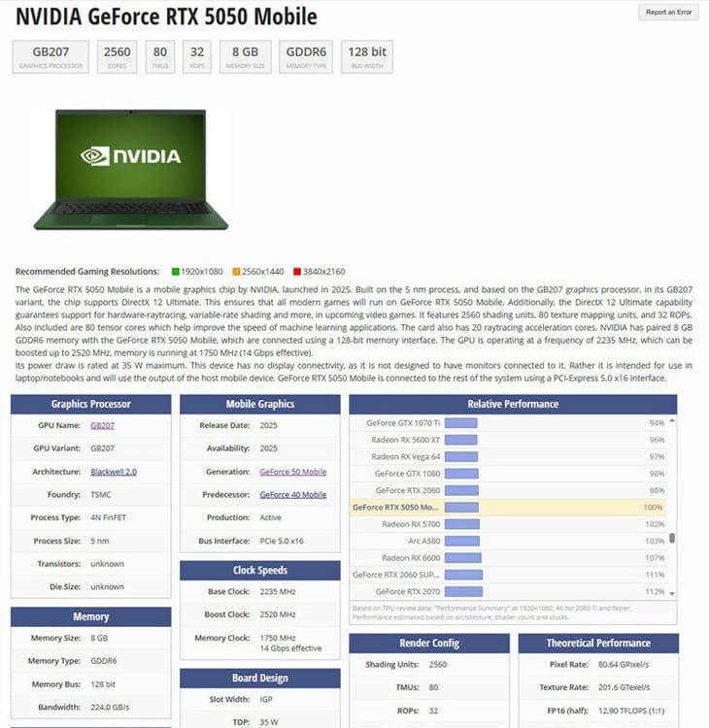Viewport: 709px width, 728px height.
Task: Click the Board Design section header
Action: pyautogui.click(x=260, y=678)
